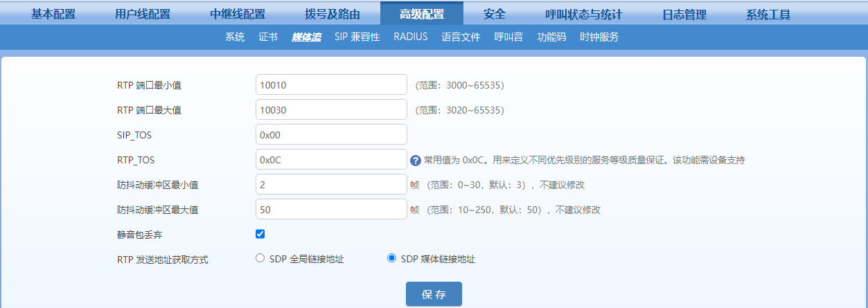
Task: Select SDP 全局链接地址 radio option
Action: [x=260, y=258]
